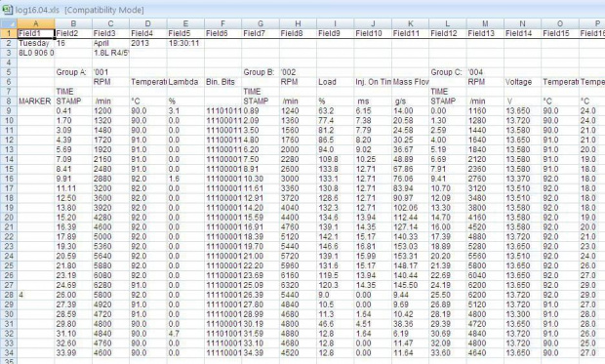Click the Lambda value 4.7 in row 32

coord(185,333)
